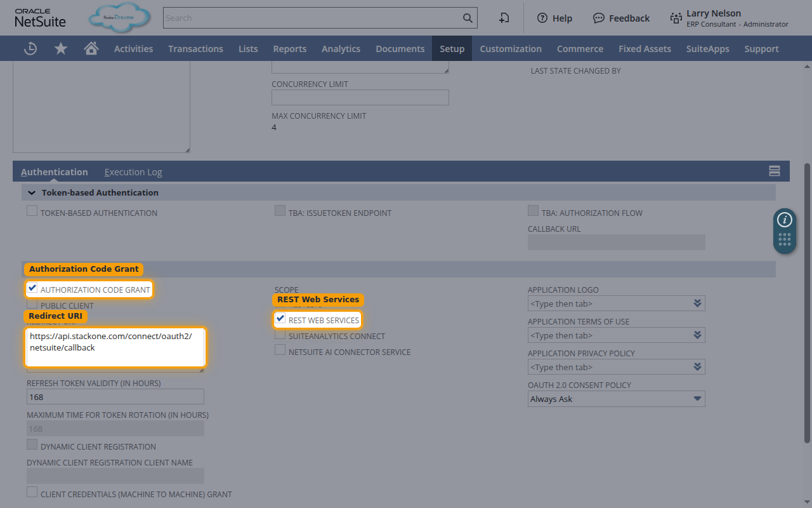Switch to the Authentication subtab
The image size is (812, 508).
tap(55, 171)
